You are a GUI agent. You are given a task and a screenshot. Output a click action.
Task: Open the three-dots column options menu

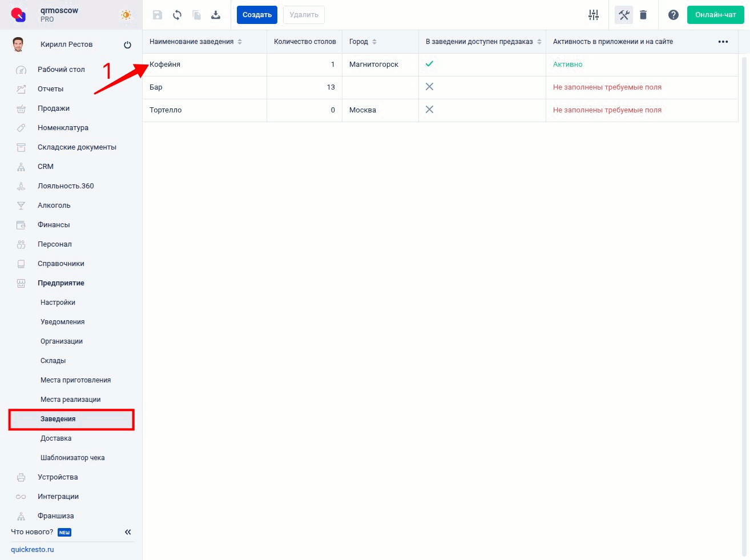pos(723,42)
